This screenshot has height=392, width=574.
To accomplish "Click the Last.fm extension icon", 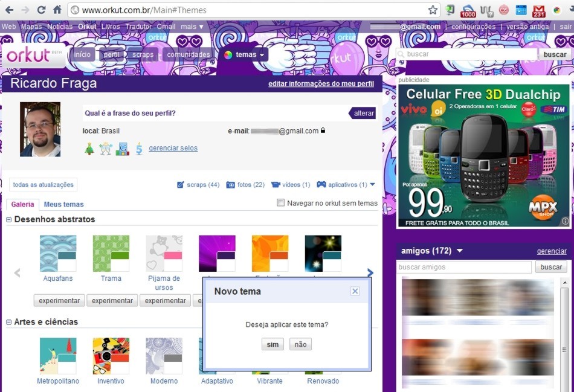I will [505, 9].
